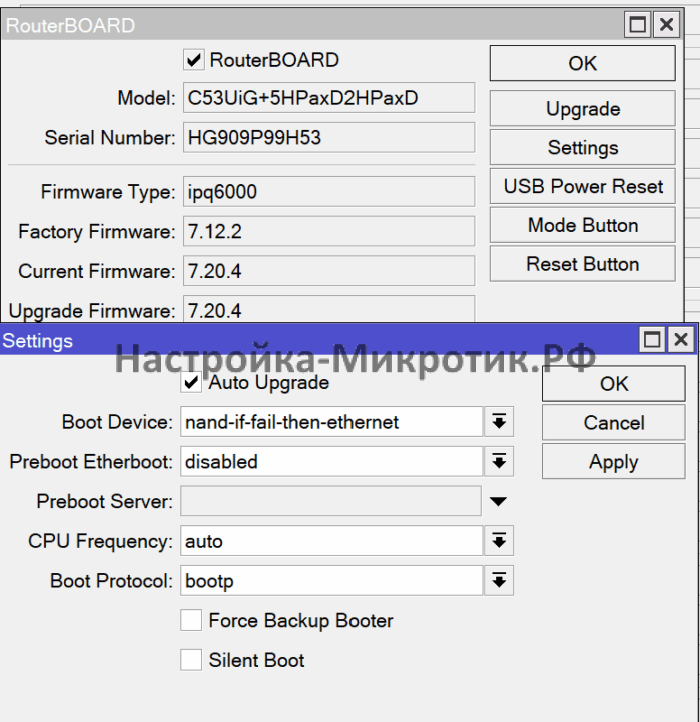Screen dimensions: 700x722
Task: Open the CPU Frequency dropdown arrow
Action: [x=498, y=541]
